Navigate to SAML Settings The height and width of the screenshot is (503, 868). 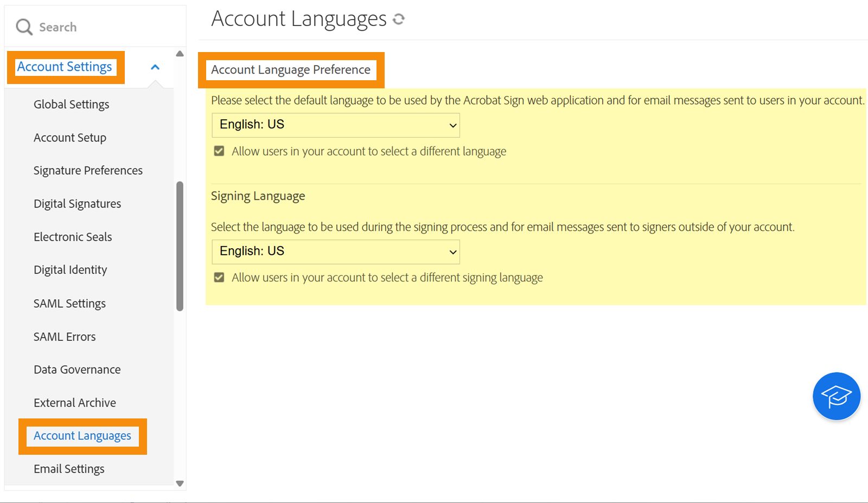(x=69, y=304)
